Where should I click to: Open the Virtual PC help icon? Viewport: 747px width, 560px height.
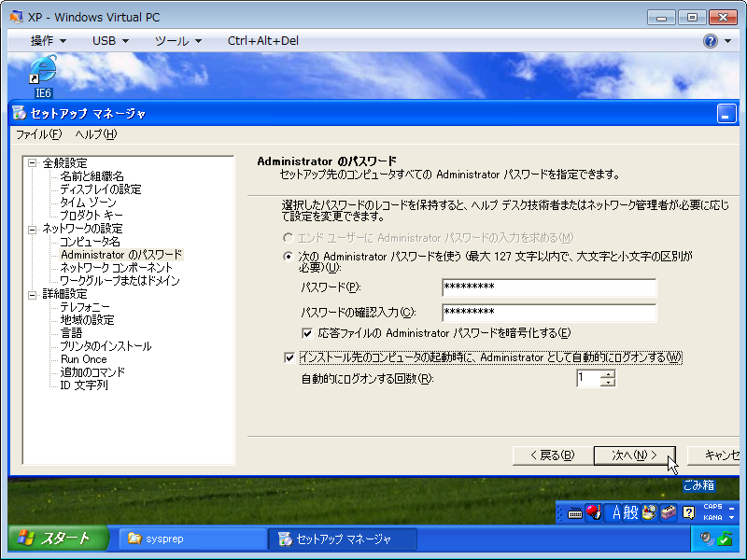click(x=710, y=41)
